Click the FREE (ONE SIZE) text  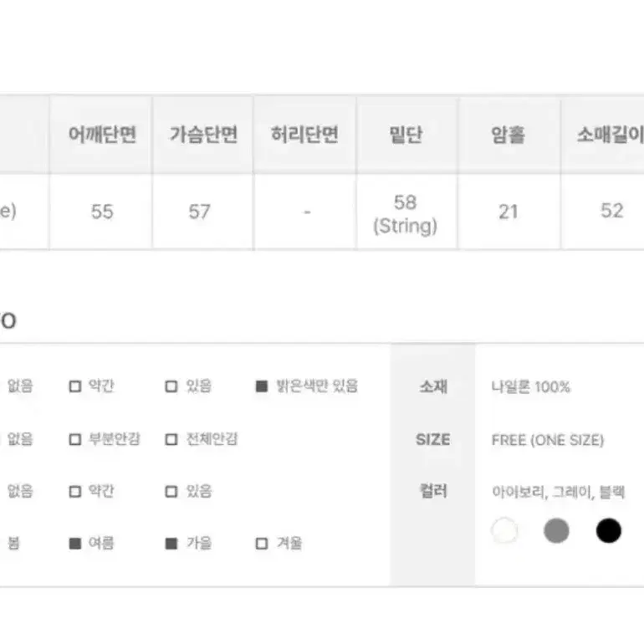[548, 440]
